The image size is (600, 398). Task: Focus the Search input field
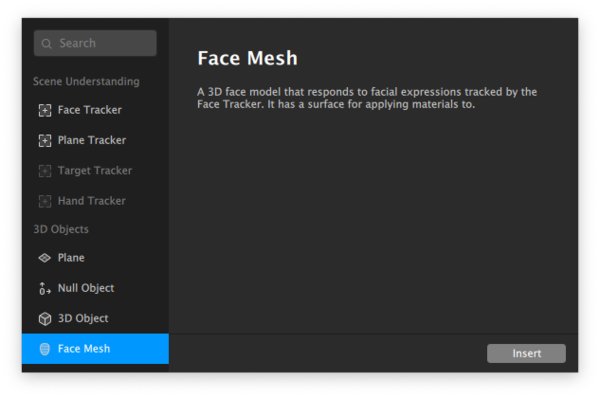[95, 43]
